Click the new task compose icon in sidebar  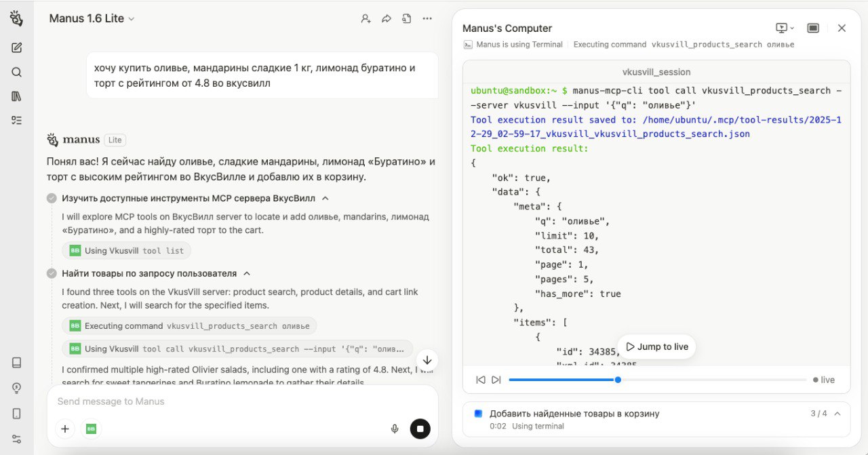coord(17,47)
